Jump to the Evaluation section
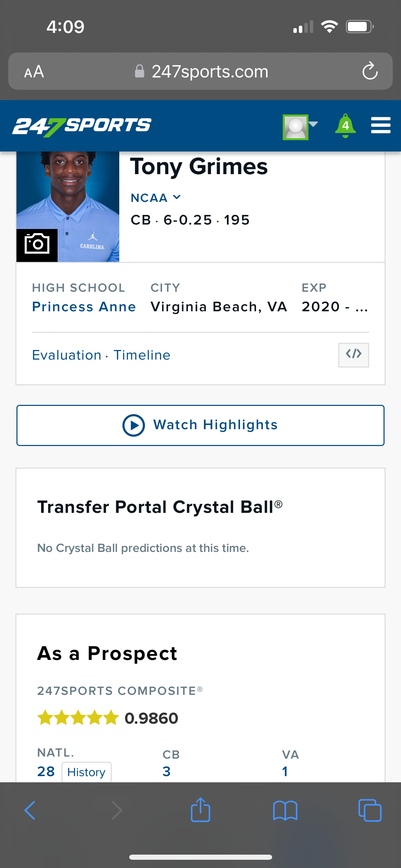The image size is (401, 868). coord(66,355)
